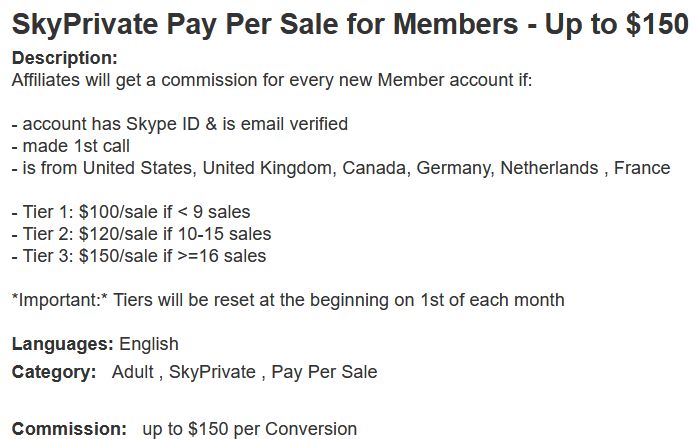
Task: Click the up to $150 per Conversion text
Action: pos(250,429)
